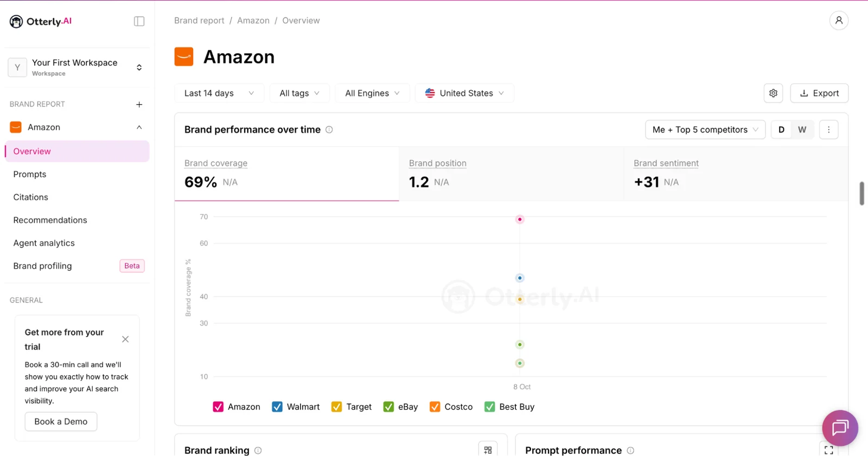Open Recommendations in the sidebar
The width and height of the screenshot is (868, 456).
click(x=50, y=220)
